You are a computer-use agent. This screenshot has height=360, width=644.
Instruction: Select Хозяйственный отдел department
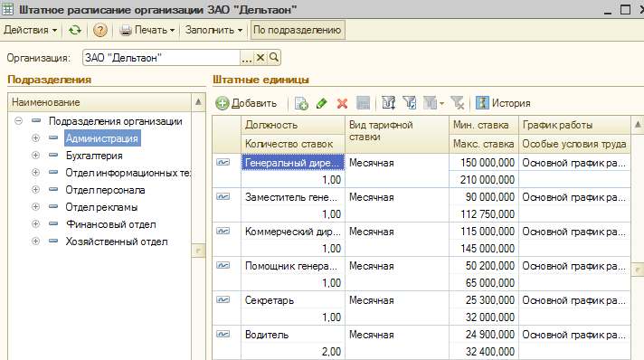point(117,242)
